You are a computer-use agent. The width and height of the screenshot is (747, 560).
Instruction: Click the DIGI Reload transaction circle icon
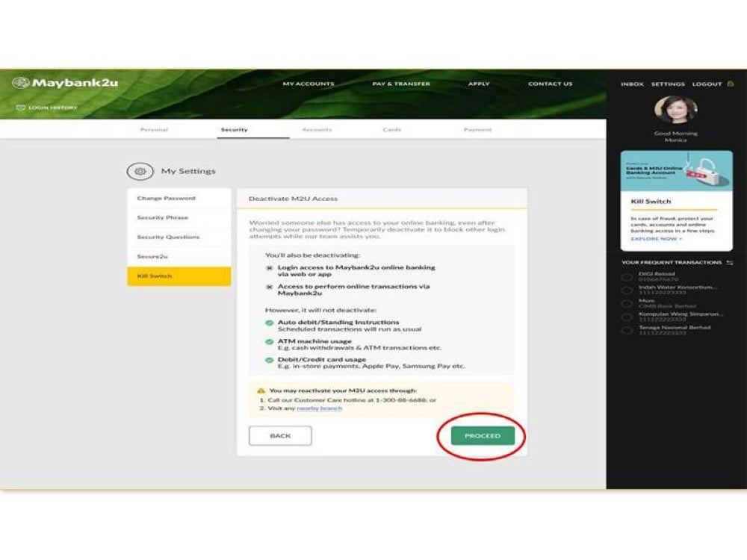tap(627, 277)
